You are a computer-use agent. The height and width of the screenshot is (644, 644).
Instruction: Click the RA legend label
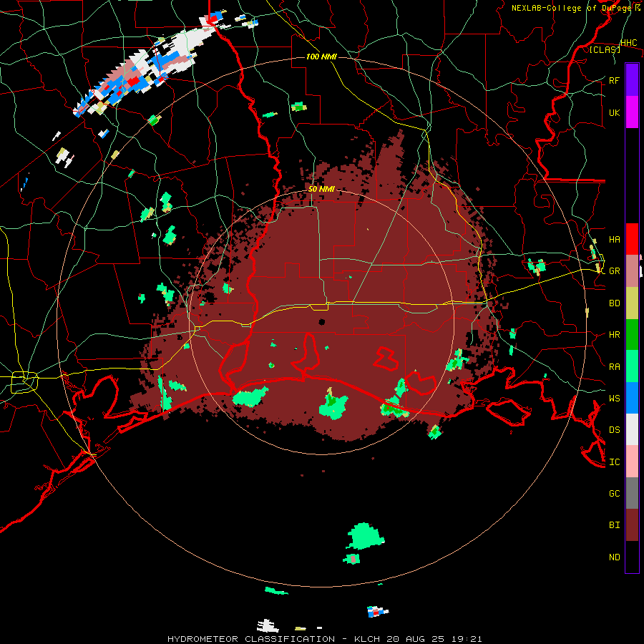point(614,367)
